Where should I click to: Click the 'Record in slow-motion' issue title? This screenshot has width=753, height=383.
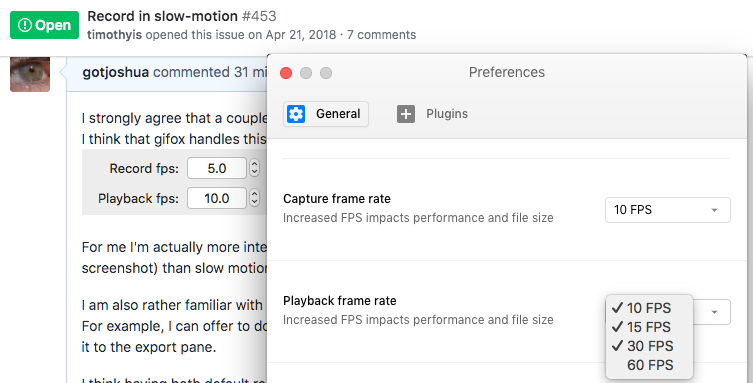coord(162,16)
